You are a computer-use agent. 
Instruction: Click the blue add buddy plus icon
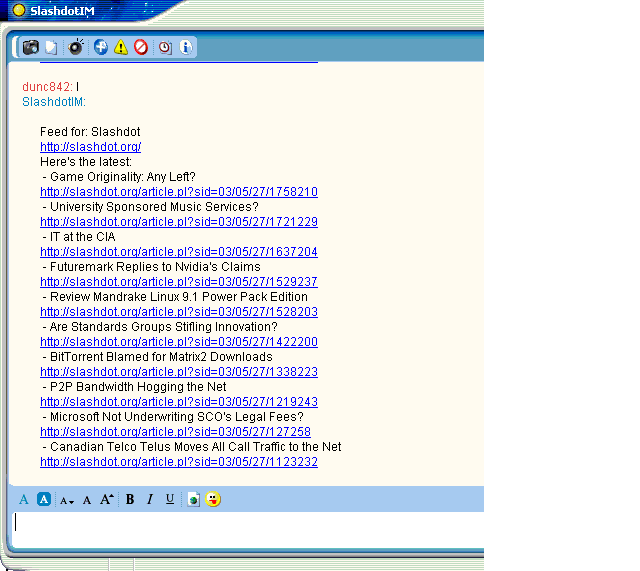(x=101, y=47)
